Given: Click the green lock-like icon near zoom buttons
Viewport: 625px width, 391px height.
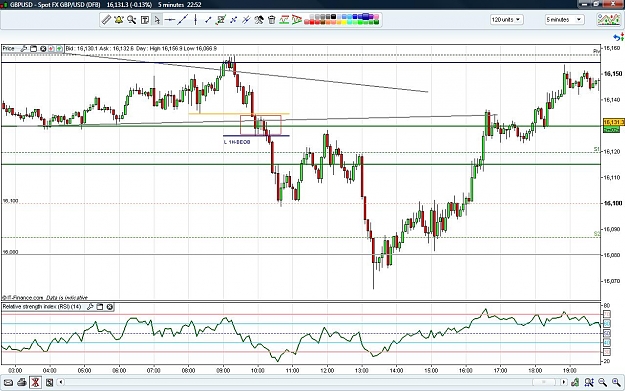Looking at the screenshot, I should pyautogui.click(x=575, y=383).
